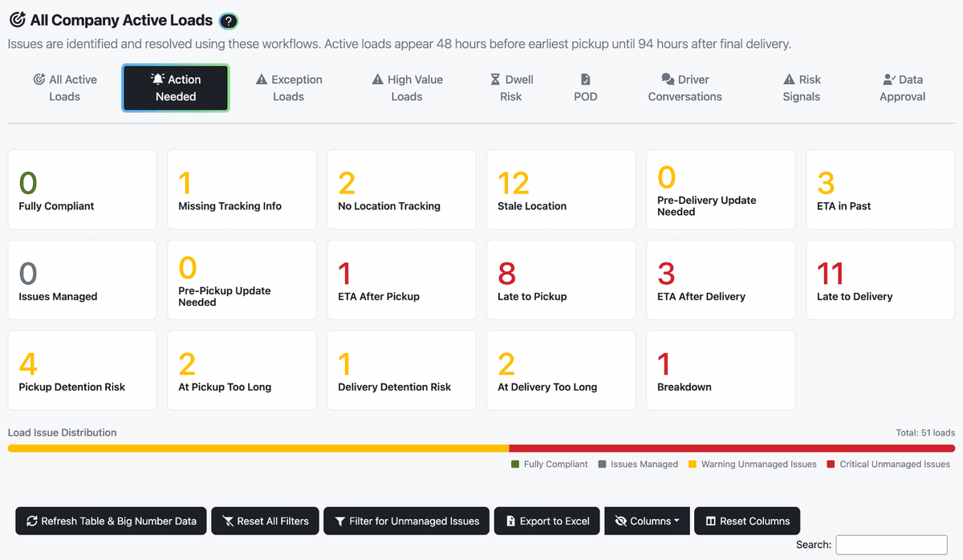Click the yellow Warning Unmanaged Issues swatch
This screenshot has width=963, height=560.
tap(692, 464)
